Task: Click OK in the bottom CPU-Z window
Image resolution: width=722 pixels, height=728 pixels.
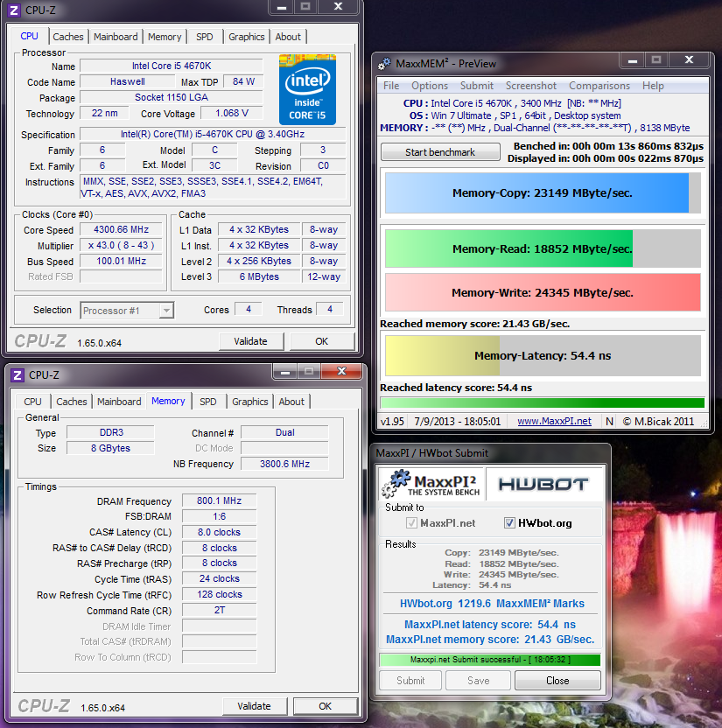Action: pyautogui.click(x=326, y=707)
